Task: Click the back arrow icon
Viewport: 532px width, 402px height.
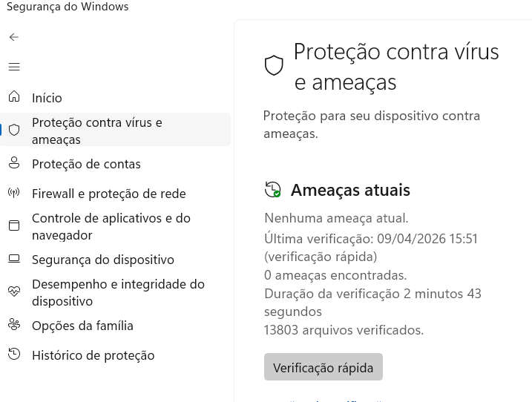Action: pos(14,37)
